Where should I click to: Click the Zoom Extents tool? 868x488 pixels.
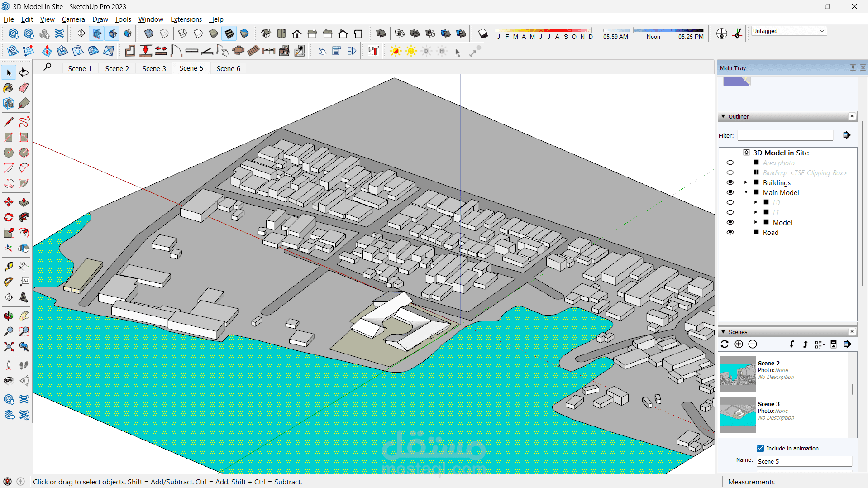[9, 347]
